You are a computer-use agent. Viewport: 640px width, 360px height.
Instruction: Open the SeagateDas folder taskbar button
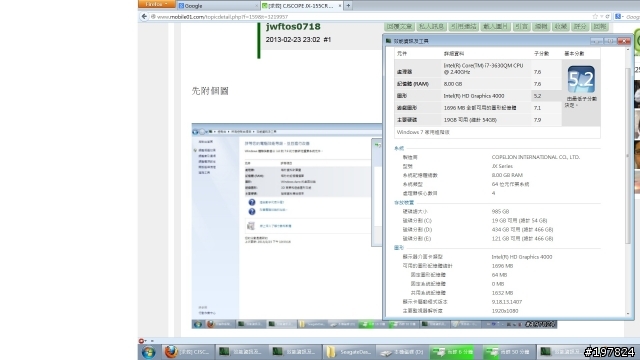pos(349,352)
